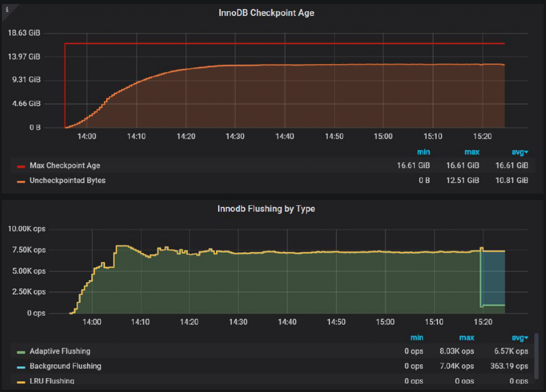Click the min header in flushing legend
Image resolution: width=546 pixels, height=392 pixels.
[x=417, y=337]
